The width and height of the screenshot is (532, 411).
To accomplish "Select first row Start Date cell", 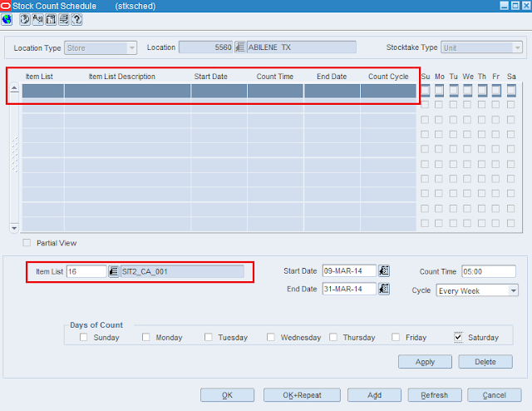I will [x=219, y=91].
